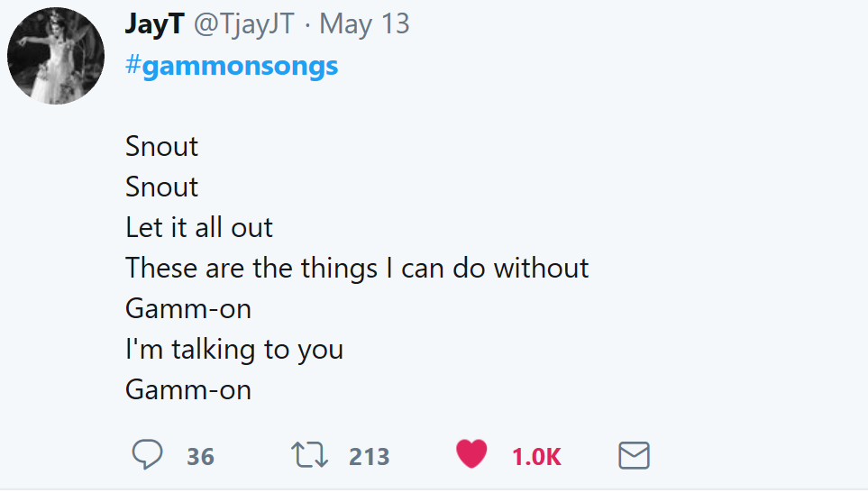
Task: Unlike the tweet via red heart
Action: pyautogui.click(x=471, y=454)
